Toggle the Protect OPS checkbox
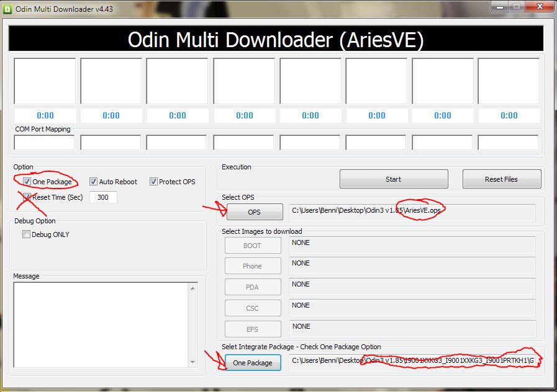Image resolution: width=557 pixels, height=392 pixels. 153,182
